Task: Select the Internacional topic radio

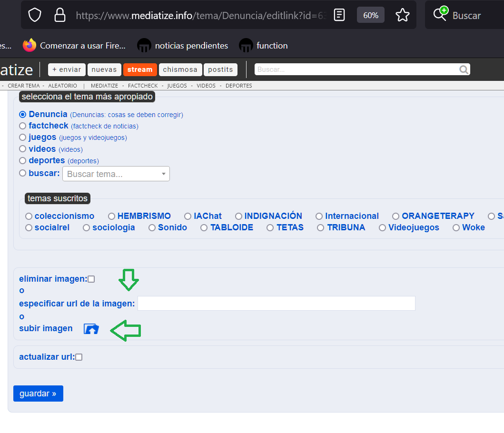Action: coord(319,216)
